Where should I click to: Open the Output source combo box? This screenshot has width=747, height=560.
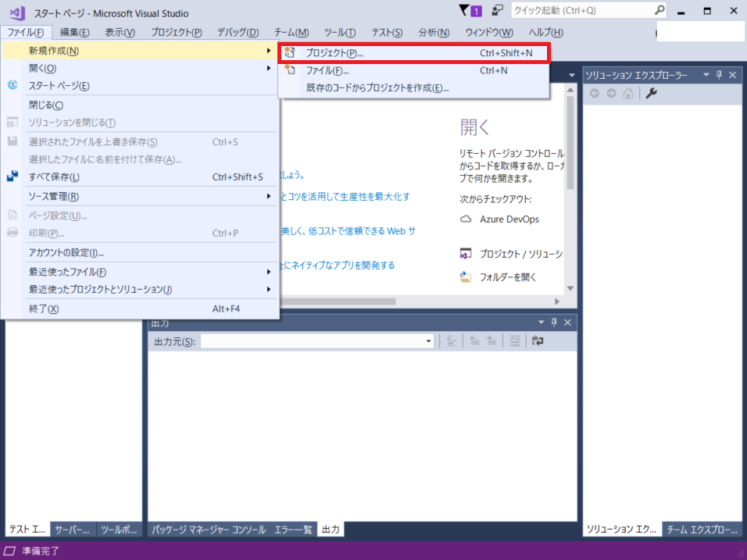coord(316,341)
